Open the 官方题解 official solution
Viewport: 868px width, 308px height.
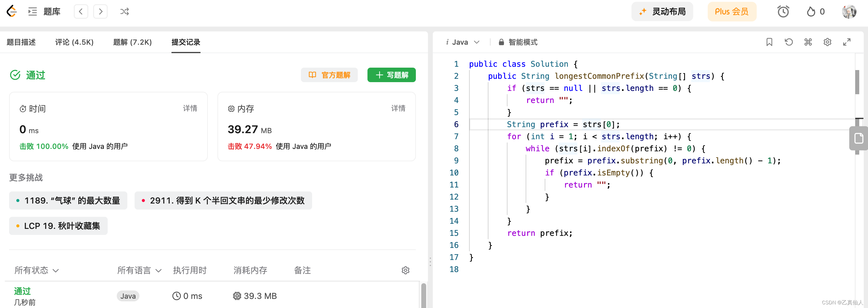329,75
